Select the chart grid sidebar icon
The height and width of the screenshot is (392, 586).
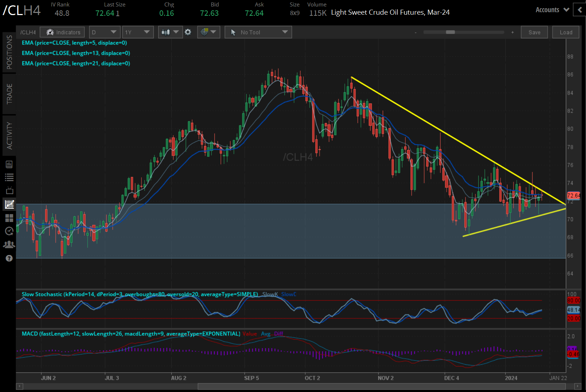coord(9,204)
